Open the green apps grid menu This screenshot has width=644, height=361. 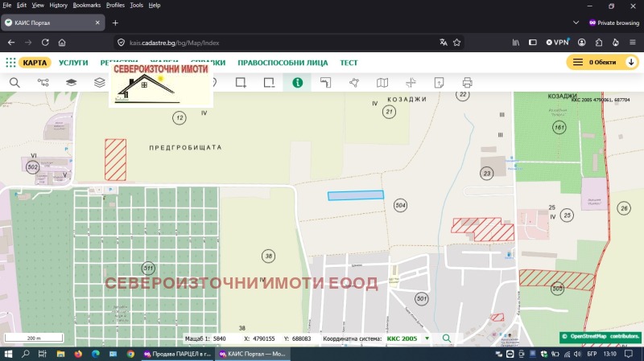click(10, 63)
